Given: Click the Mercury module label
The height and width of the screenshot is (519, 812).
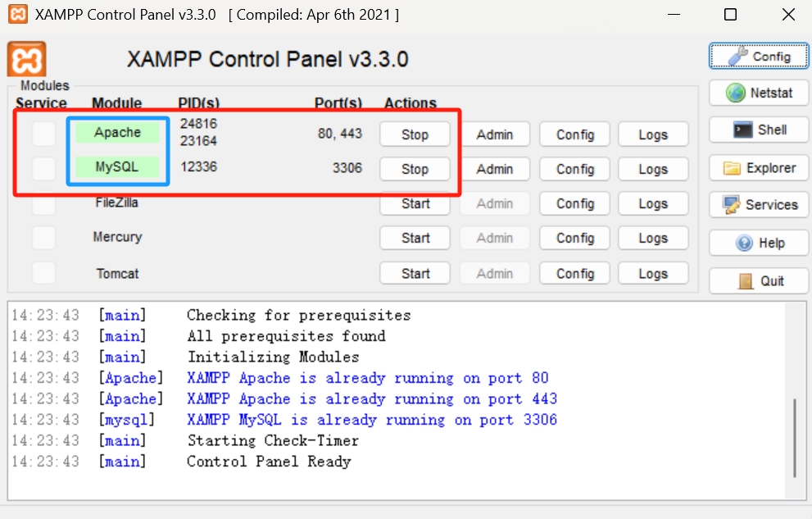Looking at the screenshot, I should pos(117,237).
